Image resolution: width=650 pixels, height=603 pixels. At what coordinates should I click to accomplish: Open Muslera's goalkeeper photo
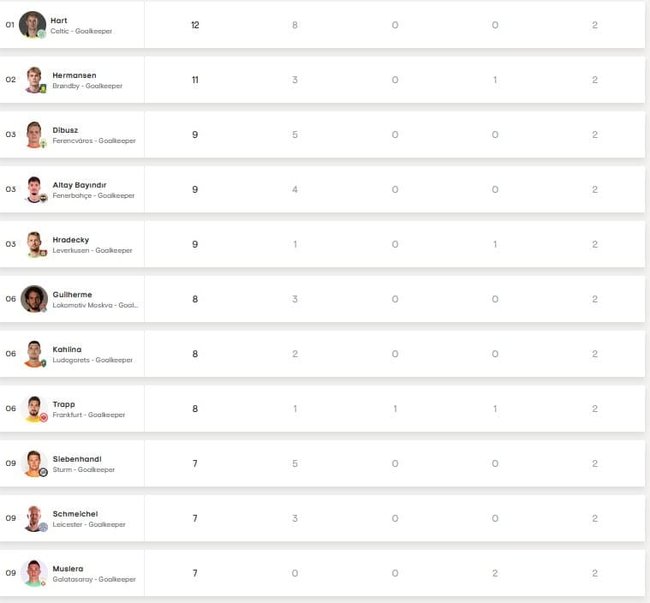click(x=35, y=573)
